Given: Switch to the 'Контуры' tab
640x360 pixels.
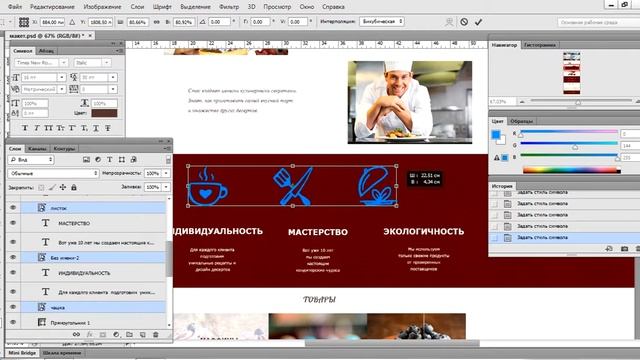Looking at the screenshot, I should pyautogui.click(x=64, y=149).
